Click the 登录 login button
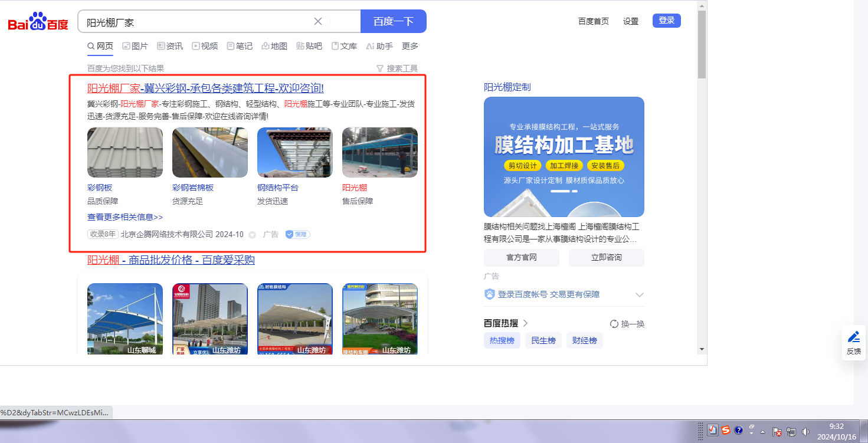Image resolution: width=868 pixels, height=443 pixels. 667,21
